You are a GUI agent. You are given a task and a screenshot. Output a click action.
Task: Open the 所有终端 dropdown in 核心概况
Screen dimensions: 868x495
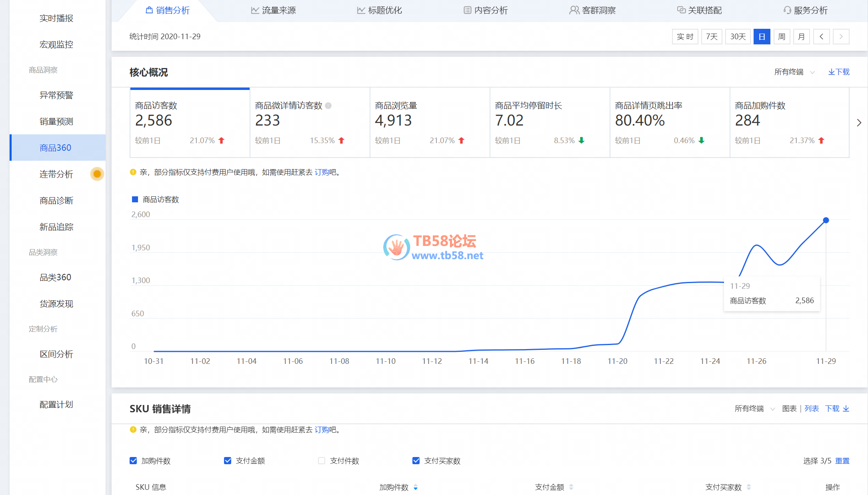[794, 72]
